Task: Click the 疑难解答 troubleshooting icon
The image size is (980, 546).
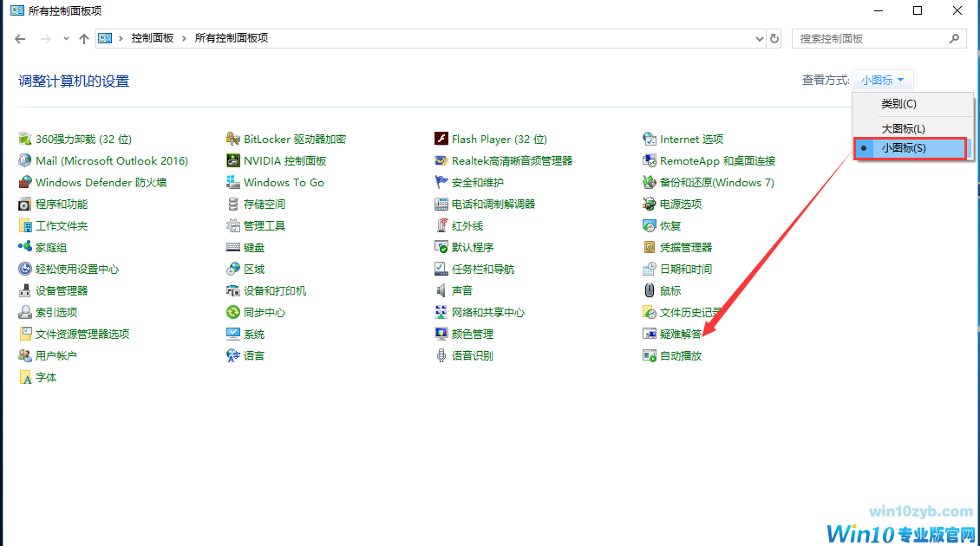Action: click(x=650, y=334)
